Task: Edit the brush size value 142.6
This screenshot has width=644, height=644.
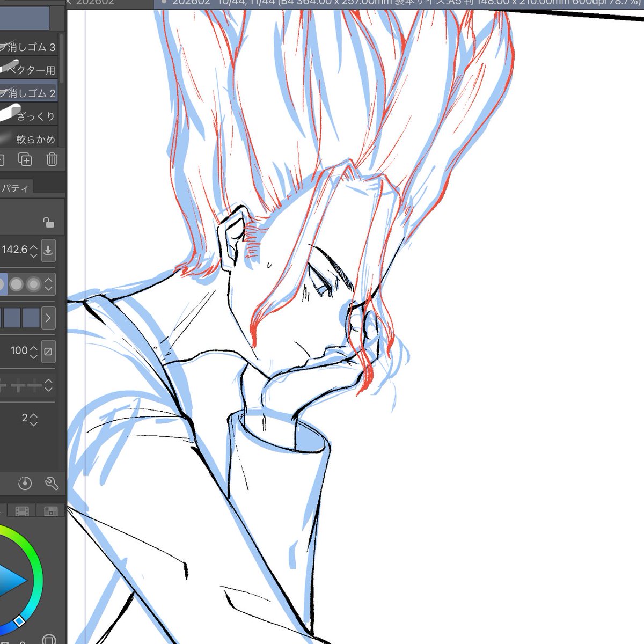Action: pos(14,250)
